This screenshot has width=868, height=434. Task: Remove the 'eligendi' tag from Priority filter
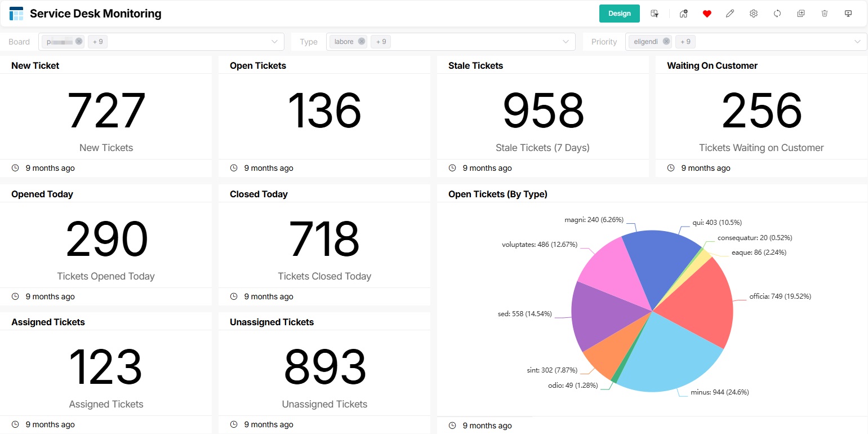tap(666, 41)
